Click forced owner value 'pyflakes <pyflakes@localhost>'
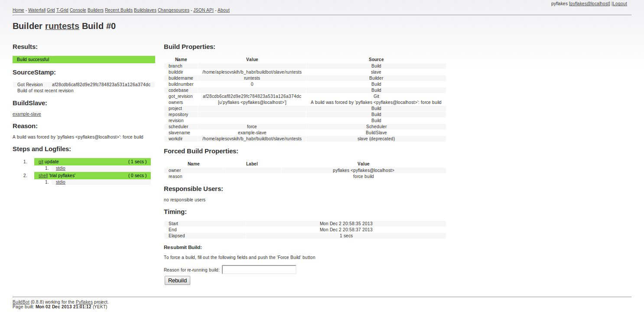The image size is (644, 317). (363, 170)
